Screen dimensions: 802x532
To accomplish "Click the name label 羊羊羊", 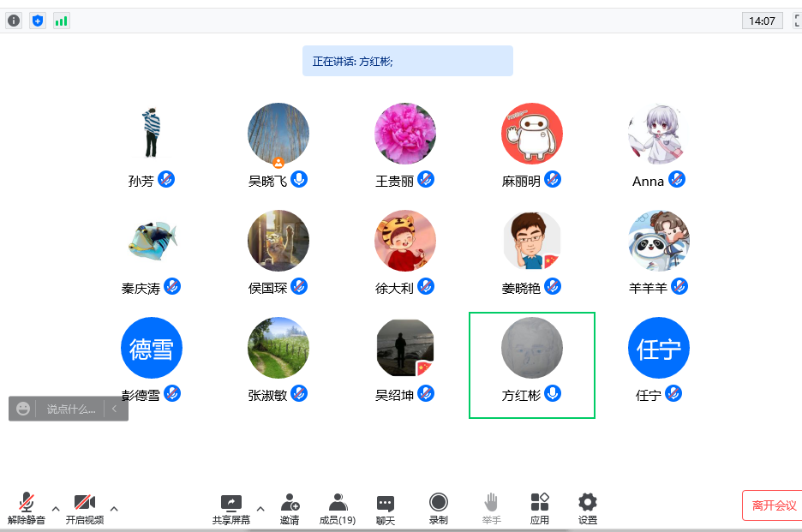I will tap(648, 289).
